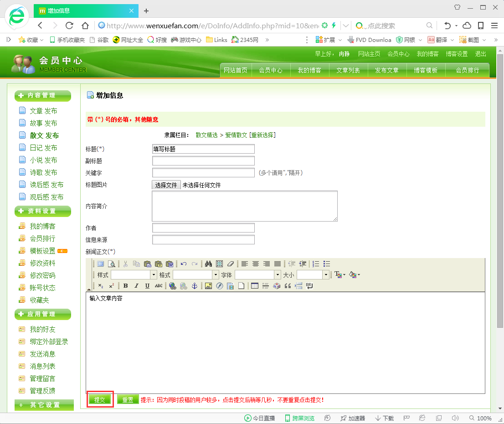
Task: Toggle italic formatting in editor toolbar
Action: [136, 286]
